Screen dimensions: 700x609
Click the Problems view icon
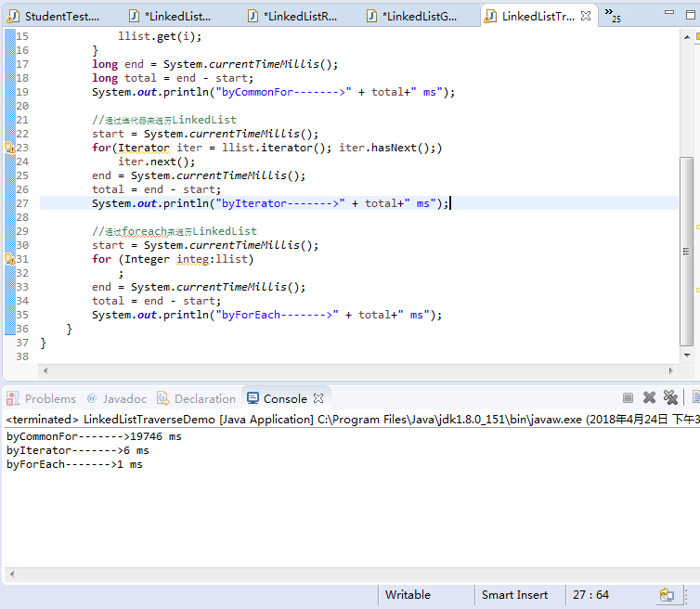click(x=12, y=398)
